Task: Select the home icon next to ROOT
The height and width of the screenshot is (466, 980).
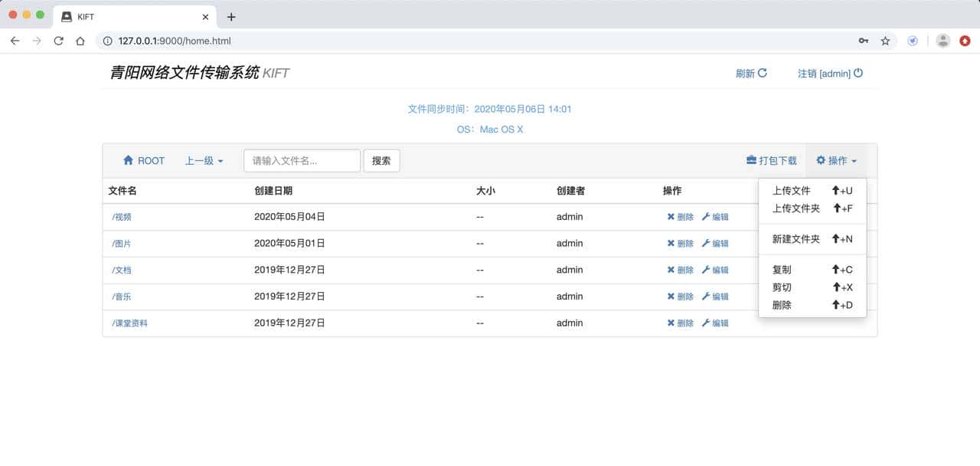Action: tap(129, 160)
